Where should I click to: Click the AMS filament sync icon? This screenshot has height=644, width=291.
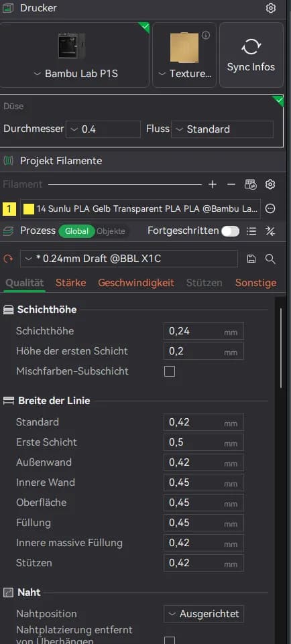[250, 184]
